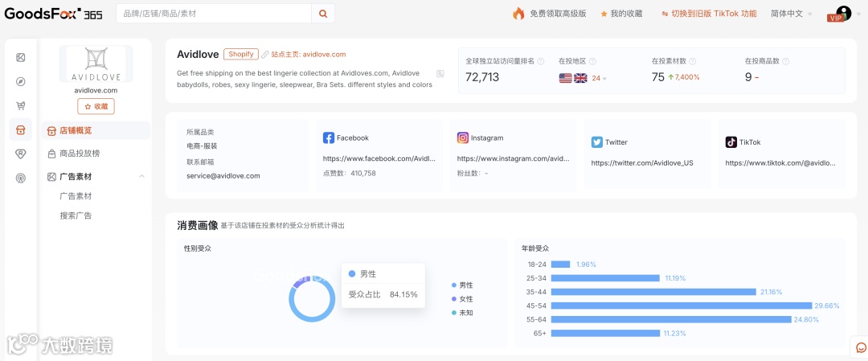This screenshot has width=868, height=361.
Task: Open 搜索广告 submenu item
Action: click(x=76, y=216)
